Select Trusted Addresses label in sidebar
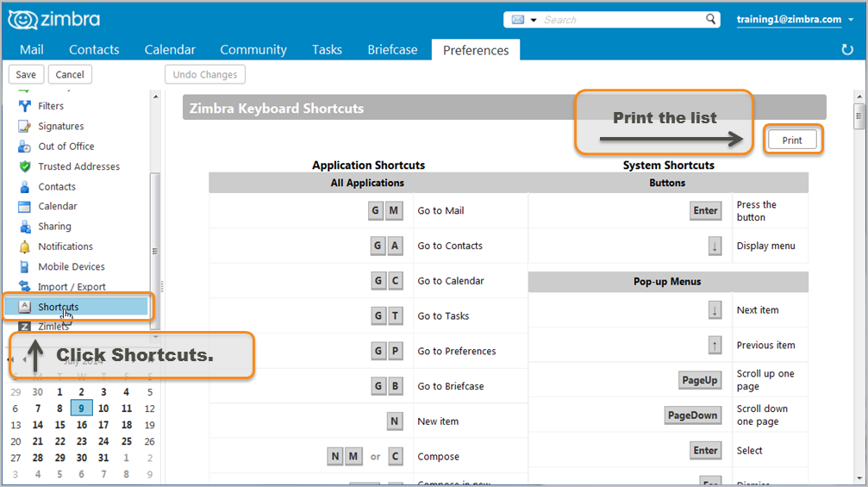 click(78, 166)
